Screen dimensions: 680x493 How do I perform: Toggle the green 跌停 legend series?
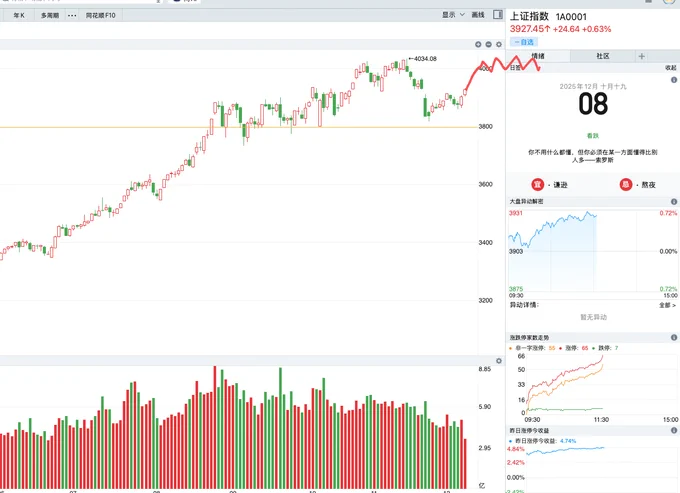tap(605, 348)
